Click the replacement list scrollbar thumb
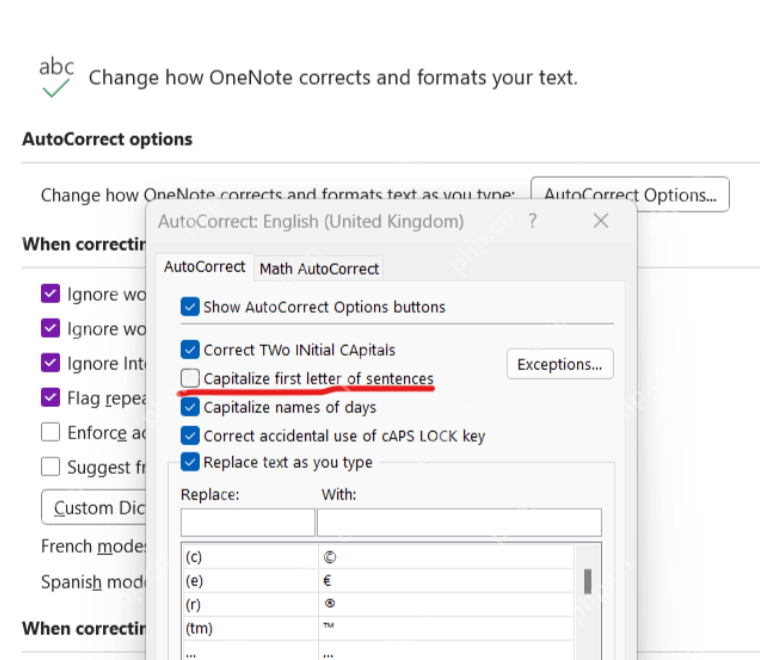 [x=587, y=581]
